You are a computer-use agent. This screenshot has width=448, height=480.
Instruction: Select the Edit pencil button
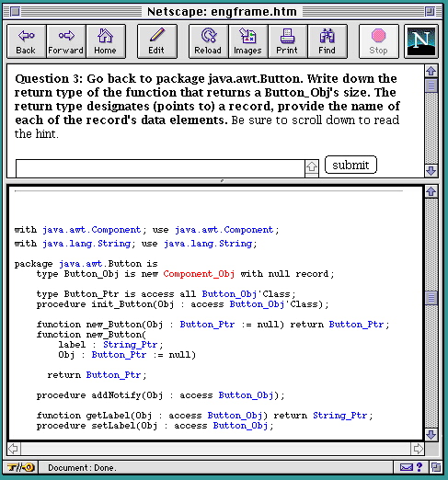click(x=157, y=41)
